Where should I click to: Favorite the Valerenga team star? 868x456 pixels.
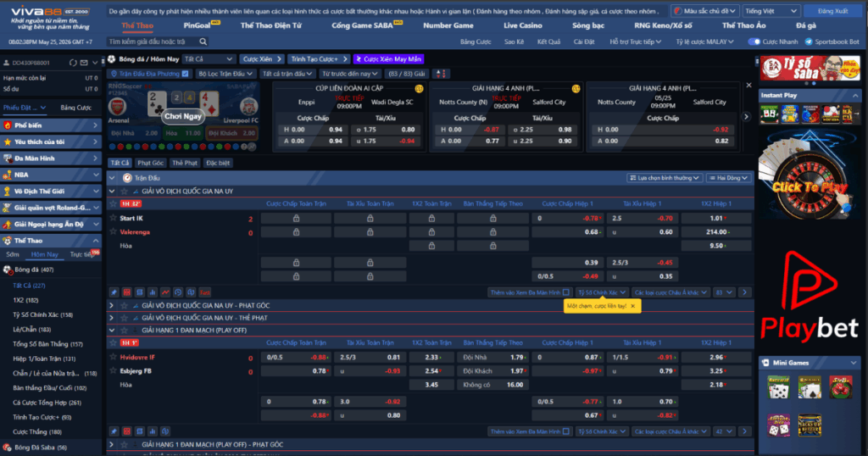pos(114,232)
